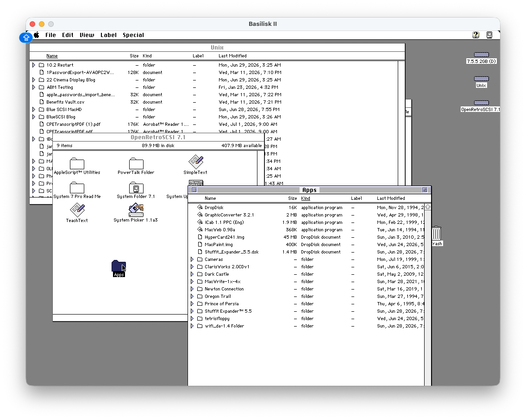
Task: Select the OpenRetroSCSI 7.1 disk icon on desktop
Action: click(x=482, y=103)
